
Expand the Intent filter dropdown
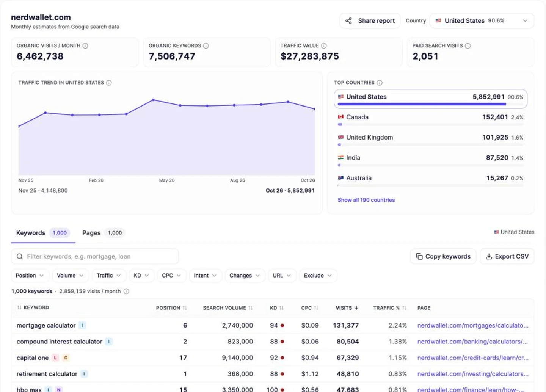[205, 276]
